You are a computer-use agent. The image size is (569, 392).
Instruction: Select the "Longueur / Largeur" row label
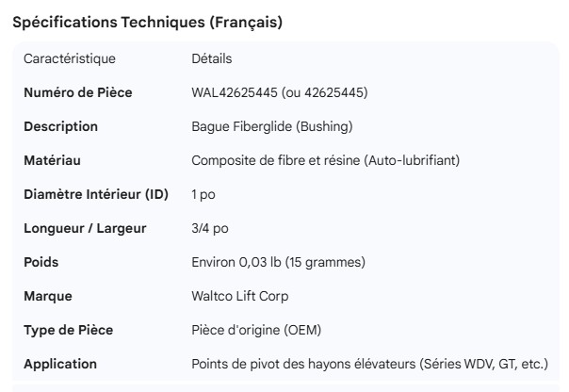tap(86, 228)
